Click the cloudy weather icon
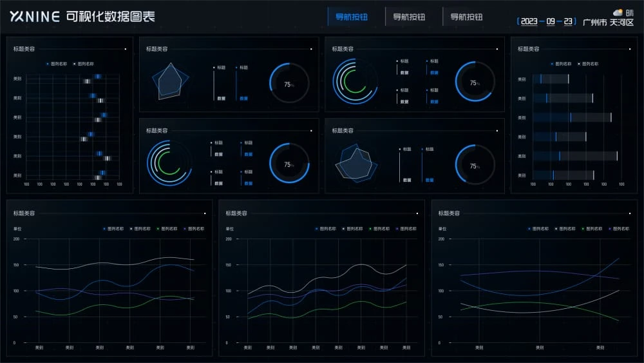This screenshot has width=644, height=363. click(x=618, y=12)
